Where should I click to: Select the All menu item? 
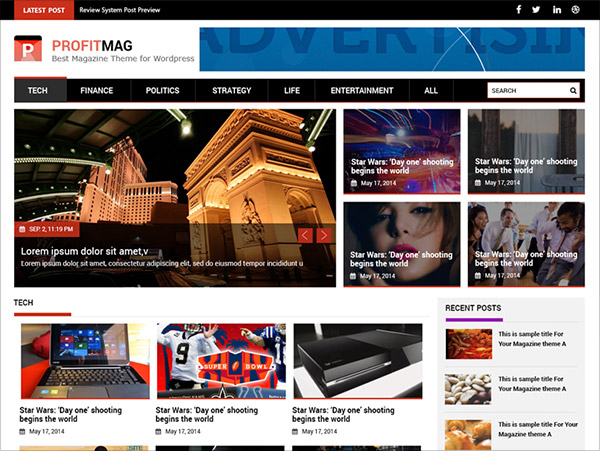[431, 91]
